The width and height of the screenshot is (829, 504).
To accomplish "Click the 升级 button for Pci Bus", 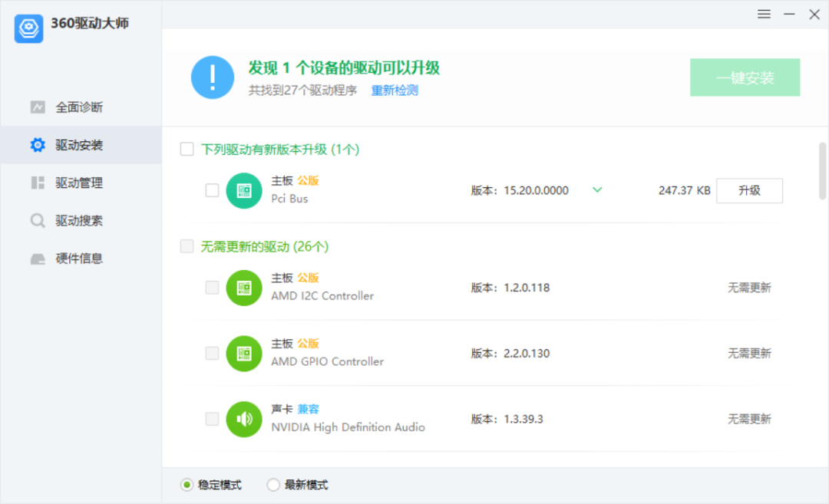I will coord(749,191).
